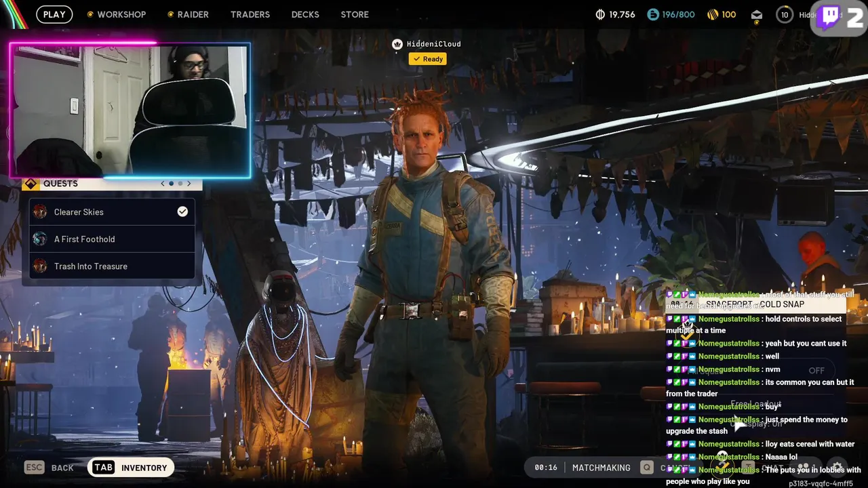Click the Trash Into Treasure trader portrait icon
Image resolution: width=868 pixels, height=488 pixels.
[40, 266]
